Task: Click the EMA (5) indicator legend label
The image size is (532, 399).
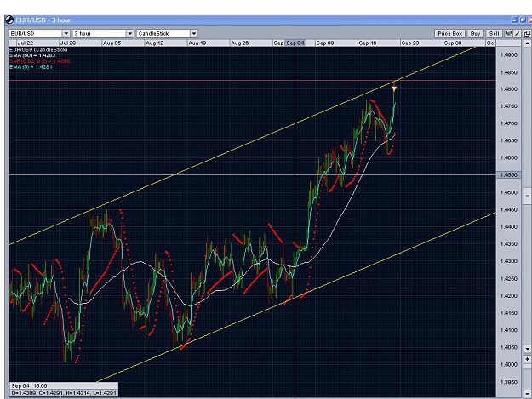Action: point(31,66)
